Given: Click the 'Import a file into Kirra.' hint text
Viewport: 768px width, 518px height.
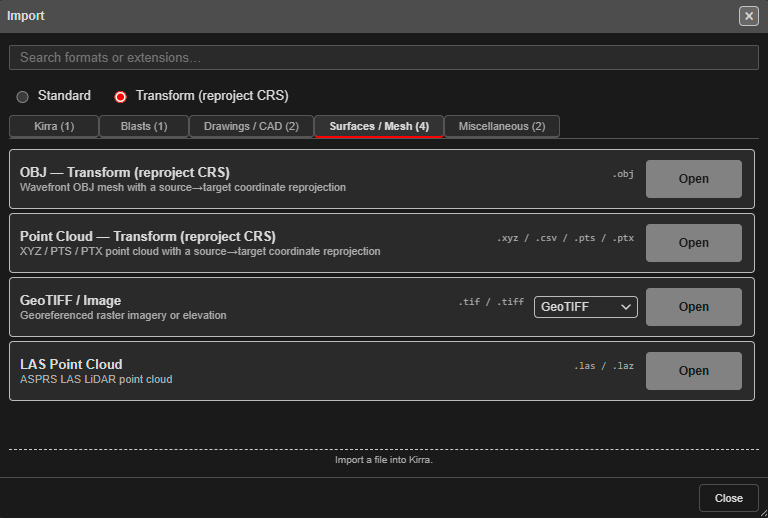Looking at the screenshot, I should pyautogui.click(x=384, y=460).
